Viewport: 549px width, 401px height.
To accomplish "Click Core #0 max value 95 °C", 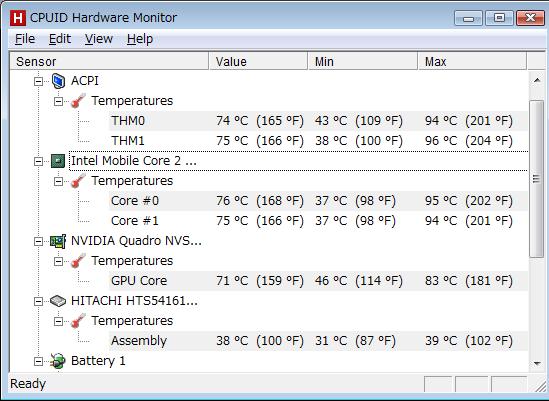I will [469, 201].
